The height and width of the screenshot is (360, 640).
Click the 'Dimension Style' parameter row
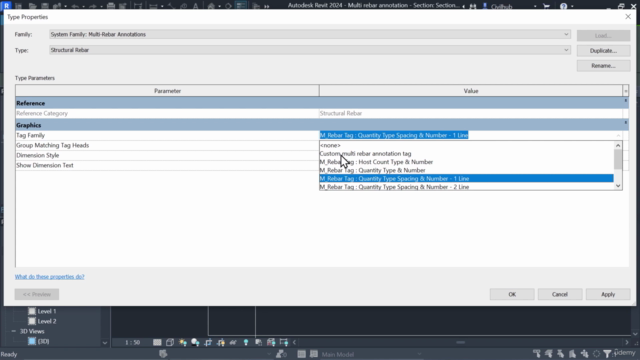(x=167, y=155)
